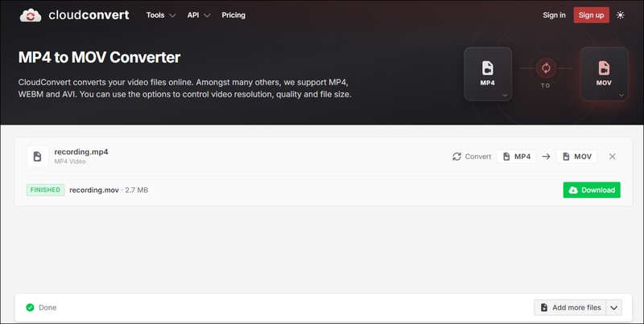This screenshot has width=644, height=324.
Task: Click the recording.mp4 file thumbnail icon
Action: coord(37,156)
